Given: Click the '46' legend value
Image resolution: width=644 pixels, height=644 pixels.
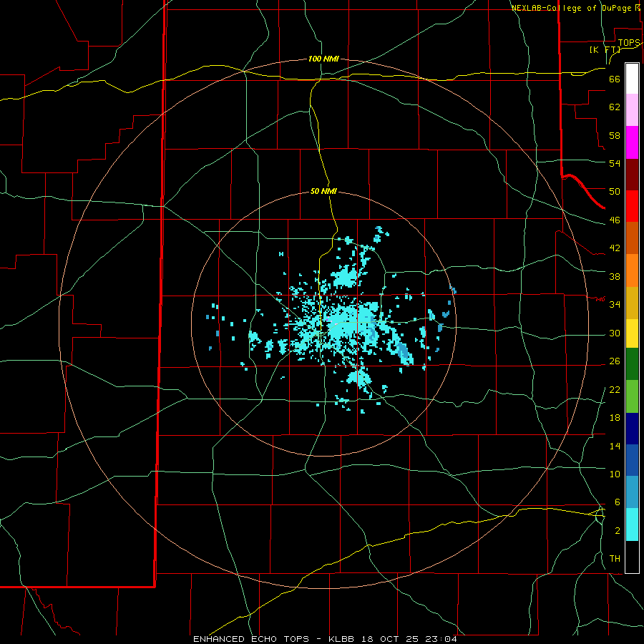Looking at the screenshot, I should pyautogui.click(x=615, y=220).
